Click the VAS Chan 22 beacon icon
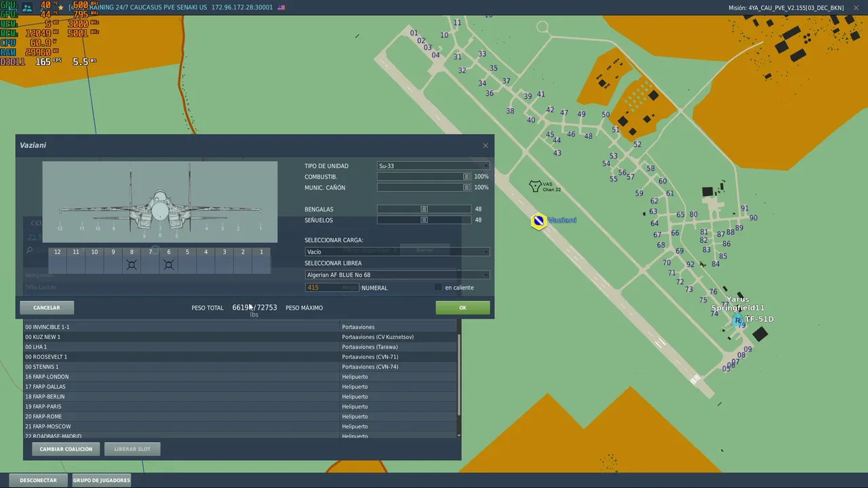868x488 pixels. point(535,186)
